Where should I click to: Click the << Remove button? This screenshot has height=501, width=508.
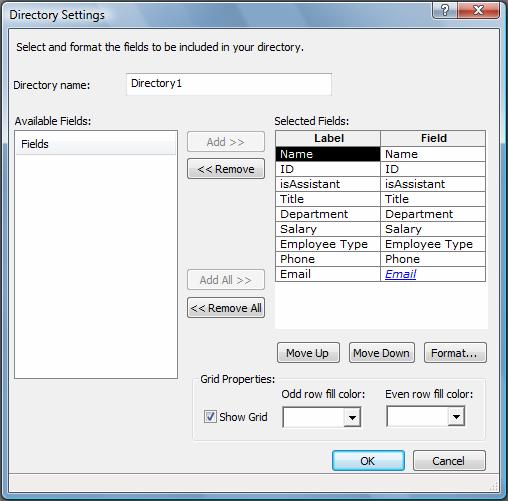point(226,169)
